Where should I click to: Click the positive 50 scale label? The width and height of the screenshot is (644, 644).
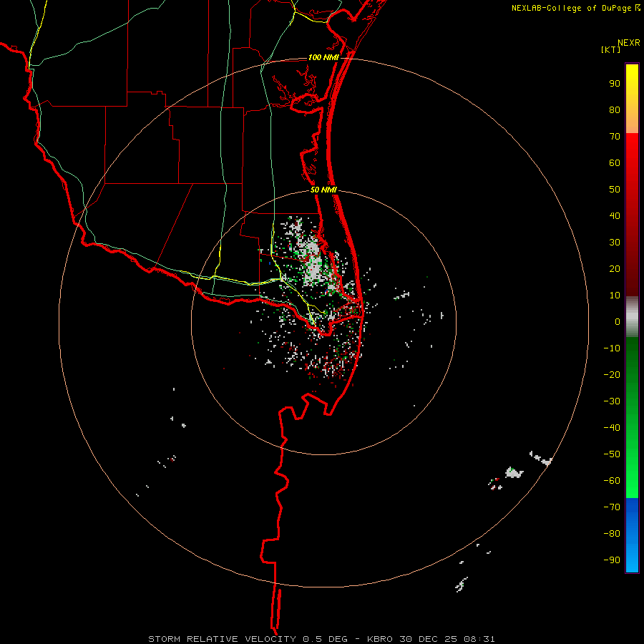tap(615, 190)
